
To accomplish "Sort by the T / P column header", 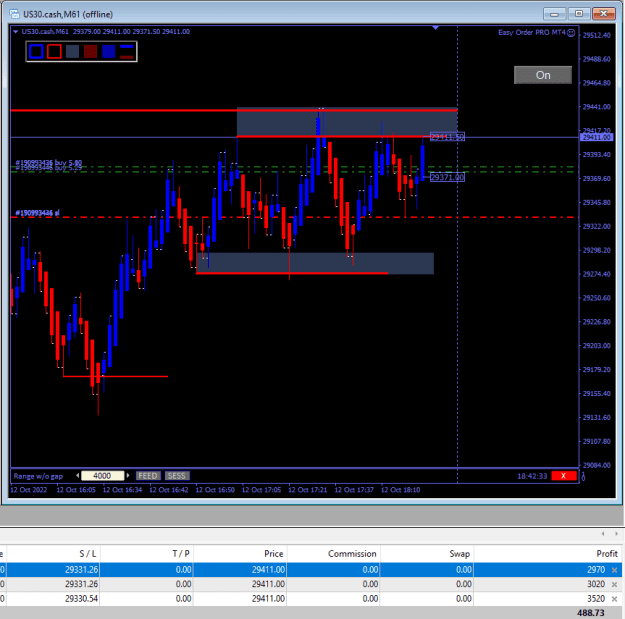I will point(147,554).
